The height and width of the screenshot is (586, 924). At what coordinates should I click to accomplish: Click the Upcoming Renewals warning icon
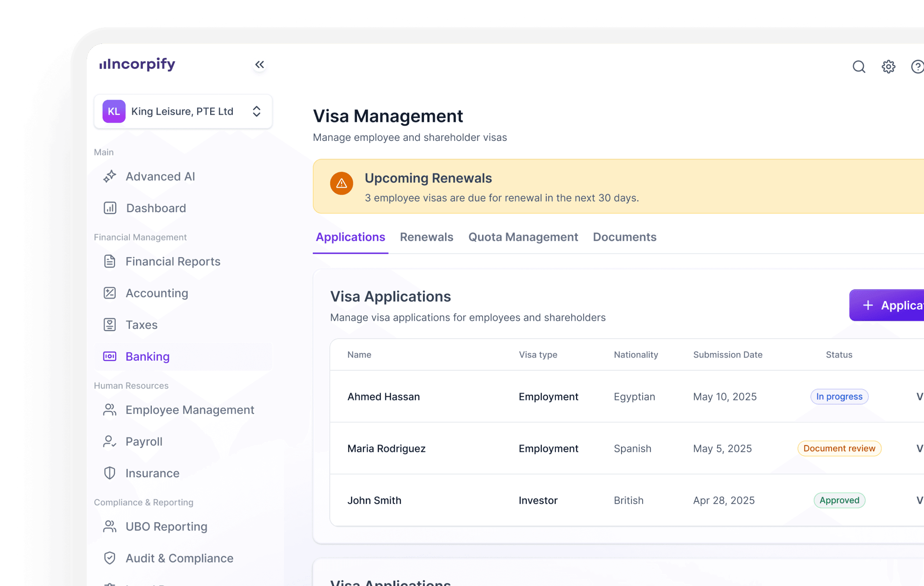tap(341, 183)
